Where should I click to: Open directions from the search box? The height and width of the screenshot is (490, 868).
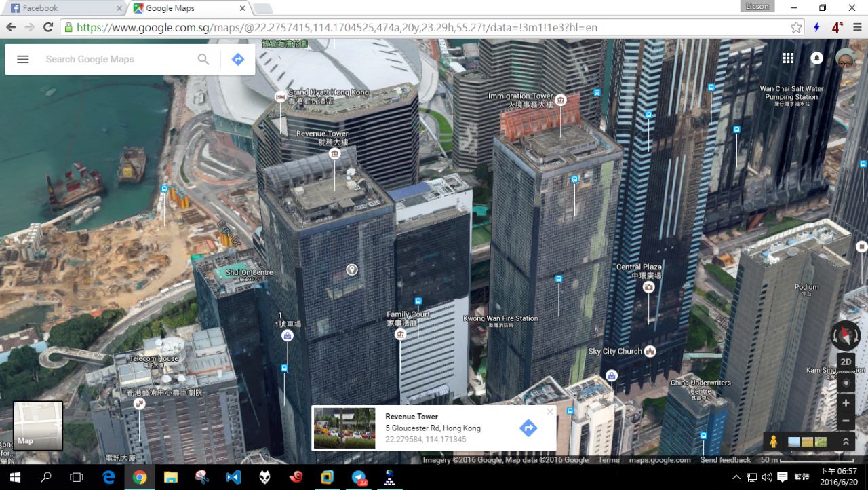(x=237, y=59)
